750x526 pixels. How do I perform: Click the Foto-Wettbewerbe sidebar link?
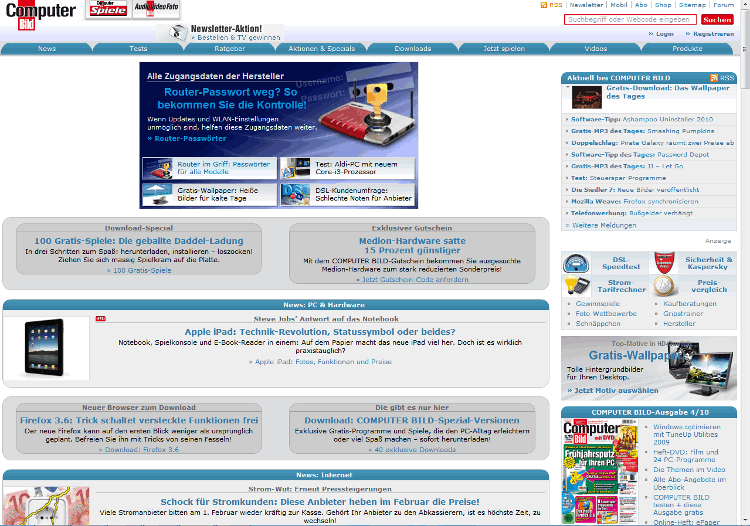pos(606,314)
